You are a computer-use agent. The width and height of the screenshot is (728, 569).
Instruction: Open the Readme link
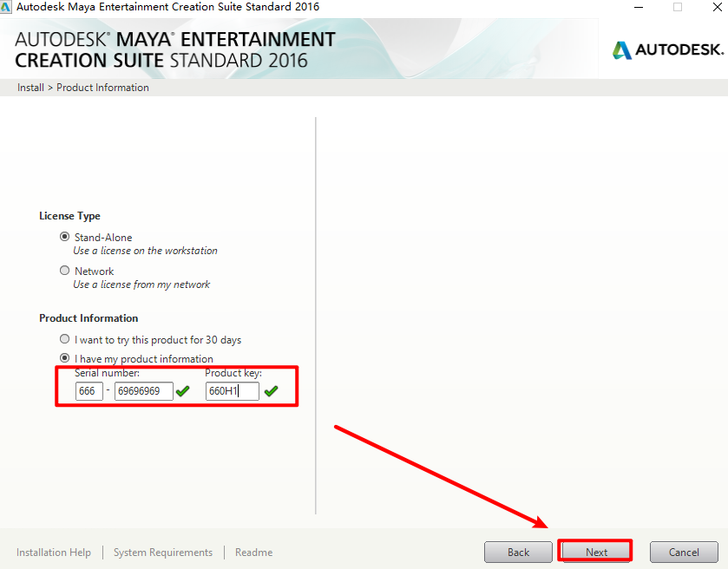[253, 553]
